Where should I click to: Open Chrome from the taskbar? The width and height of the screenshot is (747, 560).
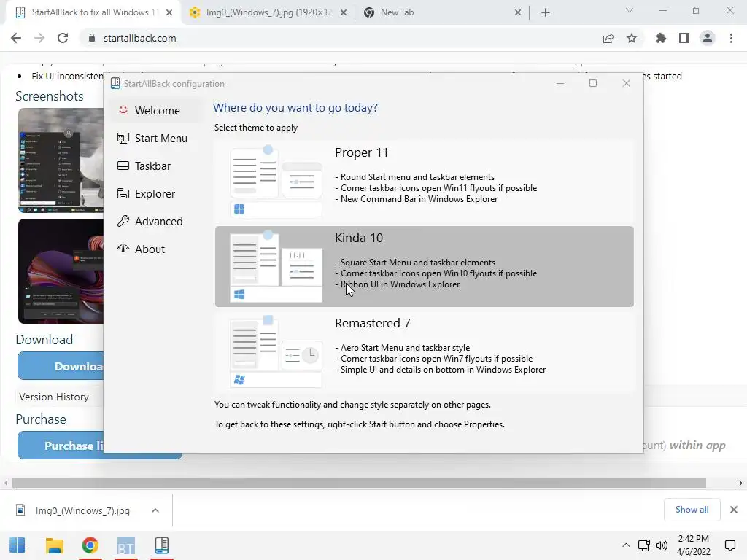point(90,545)
